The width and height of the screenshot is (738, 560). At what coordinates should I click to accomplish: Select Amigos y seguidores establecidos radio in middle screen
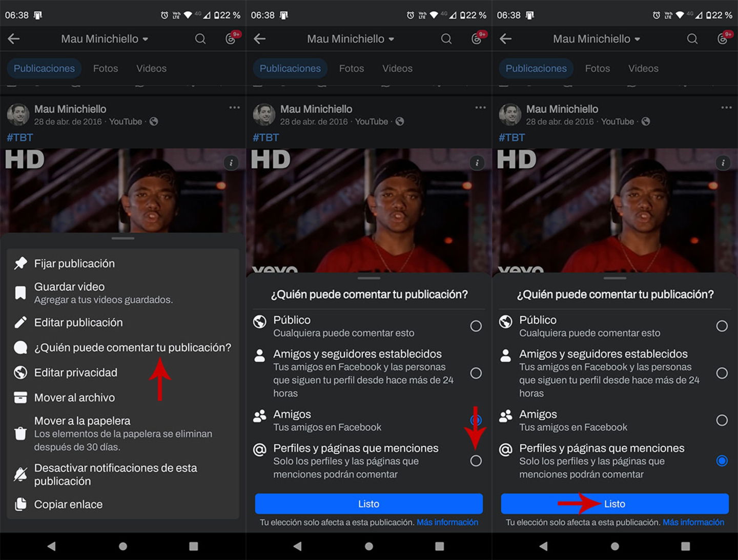click(x=476, y=373)
